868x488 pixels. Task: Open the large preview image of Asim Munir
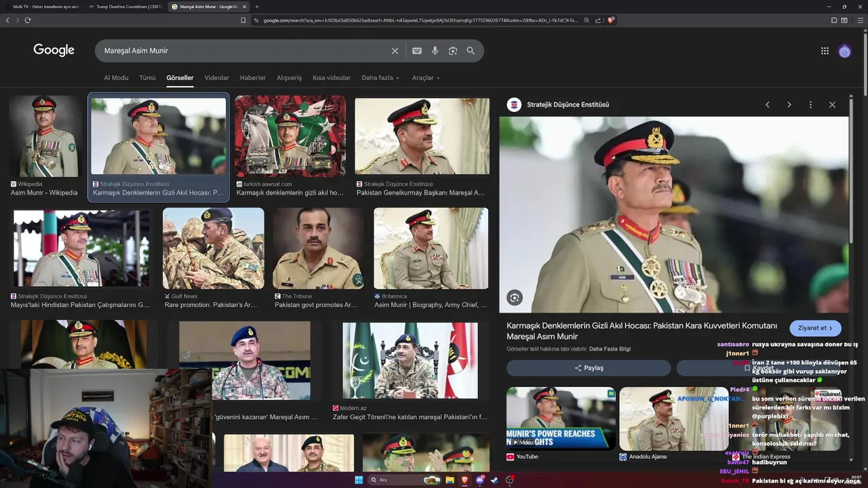click(x=674, y=215)
